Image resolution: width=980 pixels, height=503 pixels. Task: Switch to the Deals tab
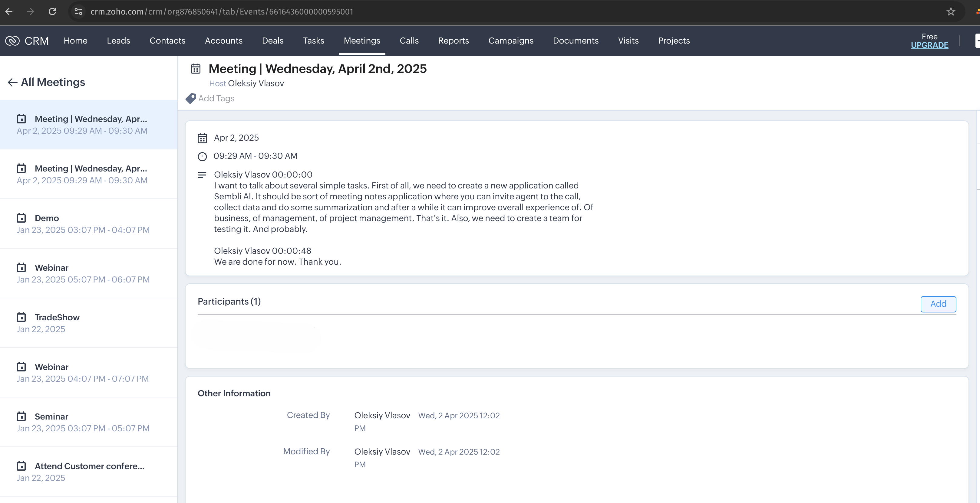[x=272, y=41]
